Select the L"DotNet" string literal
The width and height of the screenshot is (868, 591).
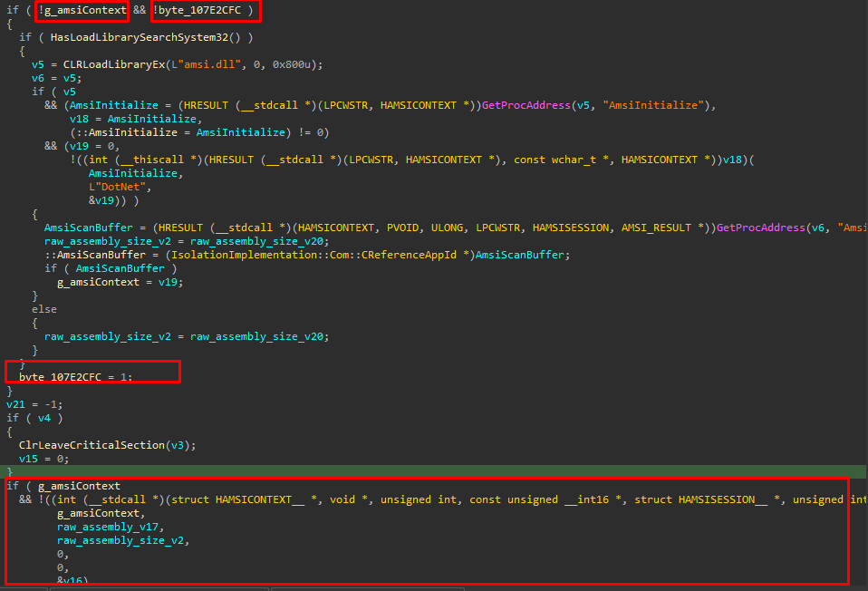(117, 187)
